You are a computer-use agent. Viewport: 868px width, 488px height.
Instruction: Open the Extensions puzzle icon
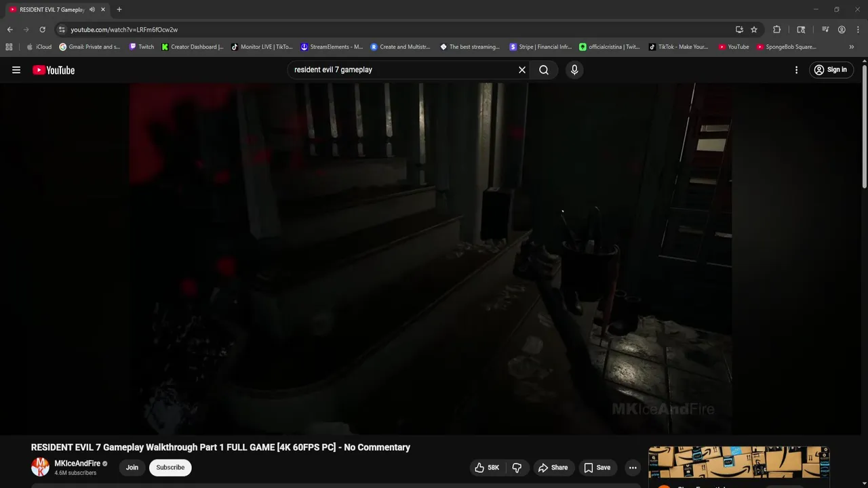(777, 30)
